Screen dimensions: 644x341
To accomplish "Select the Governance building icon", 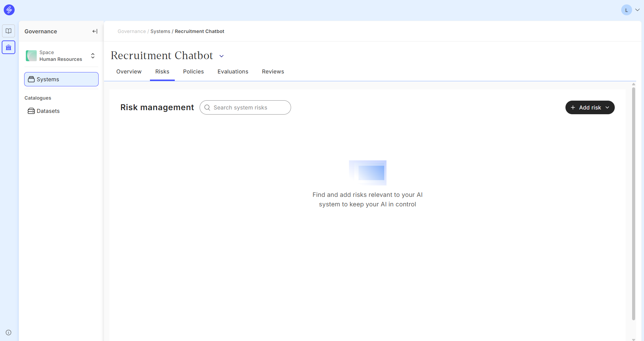I will pos(9,48).
